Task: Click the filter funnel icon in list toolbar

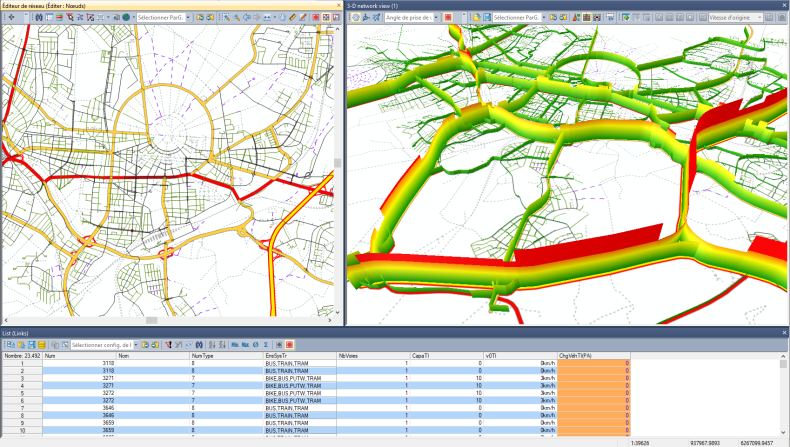Action: [x=168, y=344]
